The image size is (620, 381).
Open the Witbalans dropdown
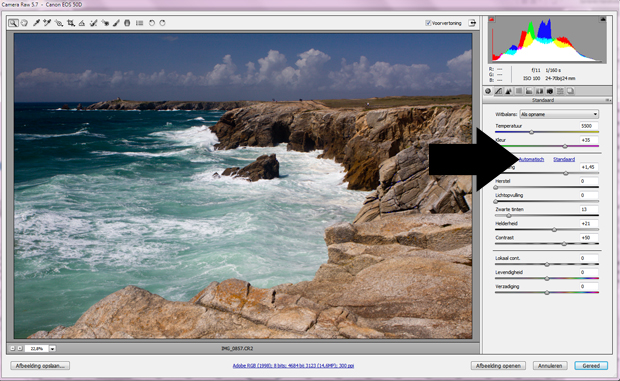pos(559,114)
